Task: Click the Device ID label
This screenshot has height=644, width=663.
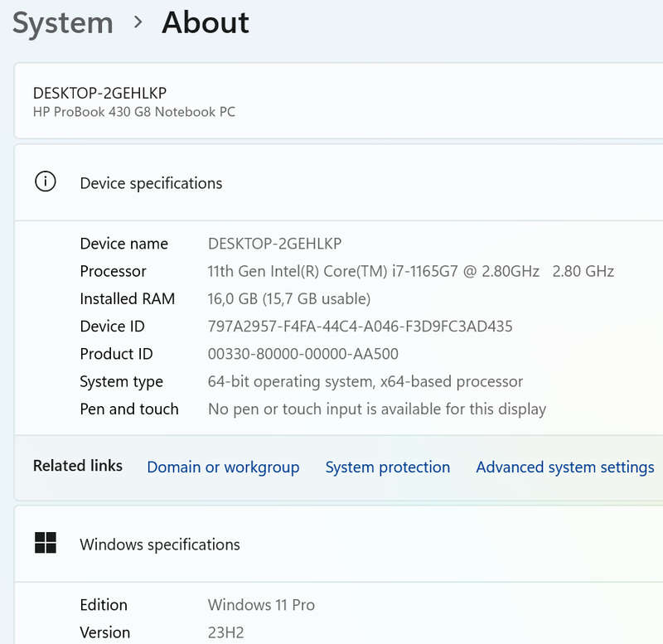Action: pyautogui.click(x=112, y=326)
